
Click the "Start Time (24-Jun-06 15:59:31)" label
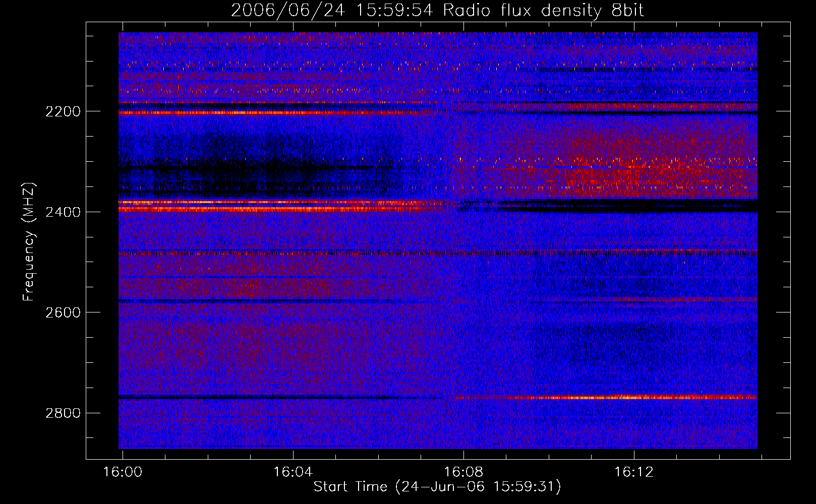click(x=437, y=487)
